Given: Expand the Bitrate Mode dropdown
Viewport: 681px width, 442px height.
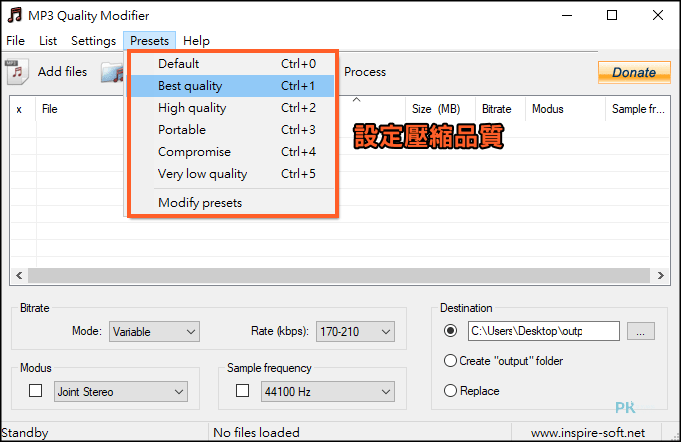Looking at the screenshot, I should 154,332.
